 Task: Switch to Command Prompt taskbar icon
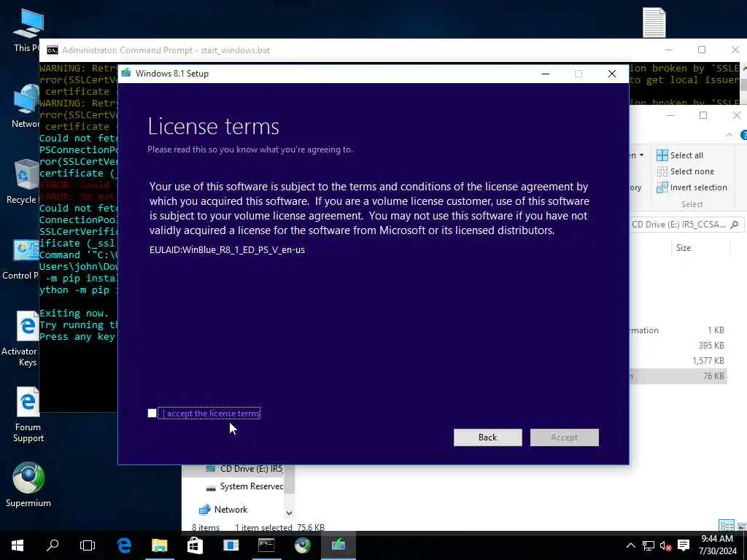pyautogui.click(x=266, y=545)
